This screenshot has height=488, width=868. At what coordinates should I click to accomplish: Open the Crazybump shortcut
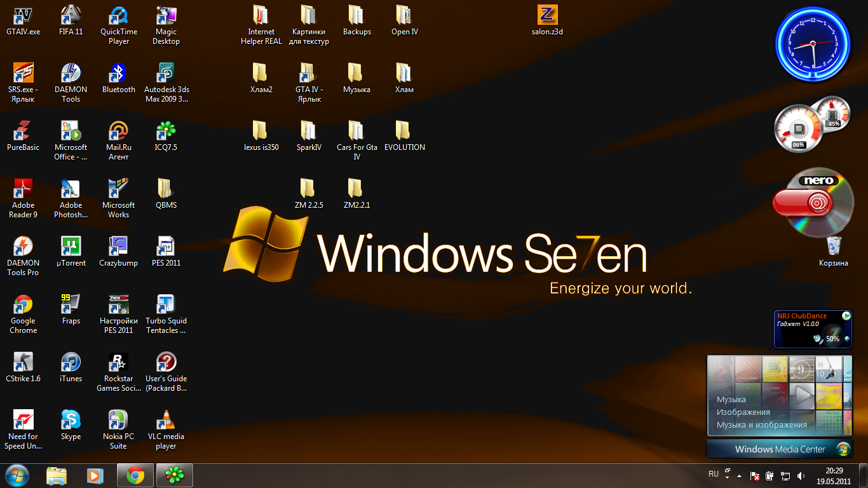(x=119, y=252)
